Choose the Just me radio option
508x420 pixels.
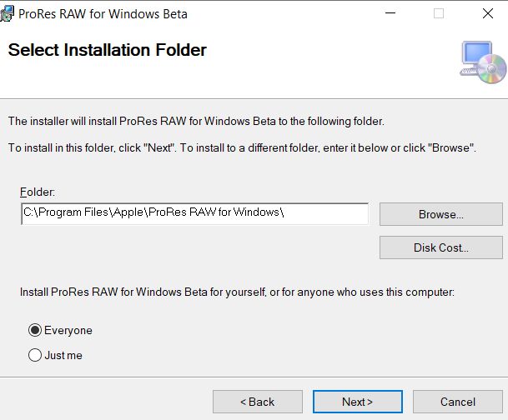tap(35, 355)
